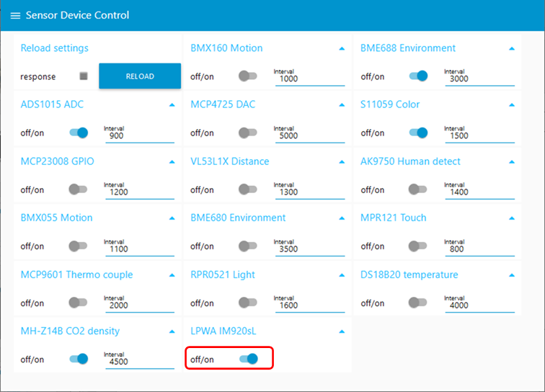Click the AK9750 Human detect title
The image size is (545, 392).
410,161
